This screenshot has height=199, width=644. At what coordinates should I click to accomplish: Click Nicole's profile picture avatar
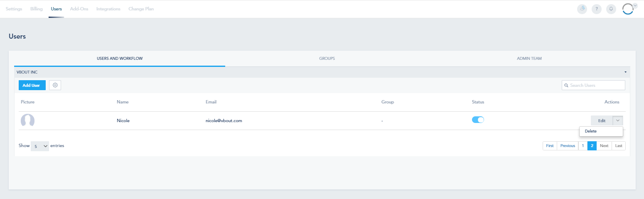27,120
